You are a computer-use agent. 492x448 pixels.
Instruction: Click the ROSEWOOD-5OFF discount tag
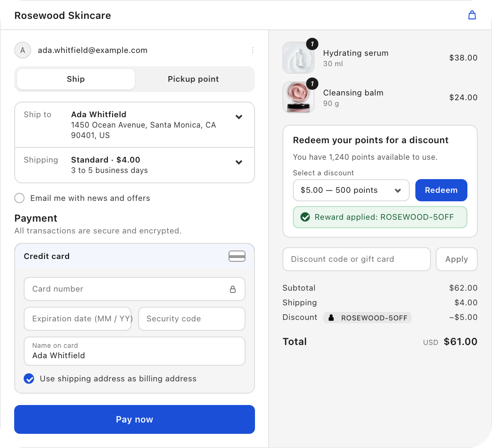pos(367,318)
